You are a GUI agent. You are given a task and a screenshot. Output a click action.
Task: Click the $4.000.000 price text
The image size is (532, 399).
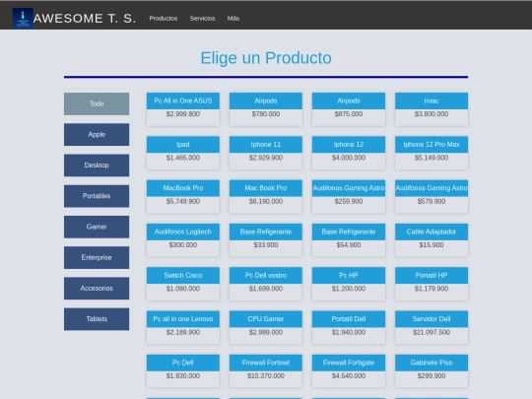(x=349, y=158)
